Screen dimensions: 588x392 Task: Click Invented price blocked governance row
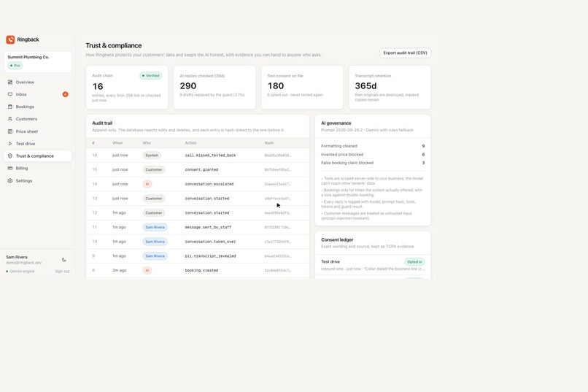[373, 155]
